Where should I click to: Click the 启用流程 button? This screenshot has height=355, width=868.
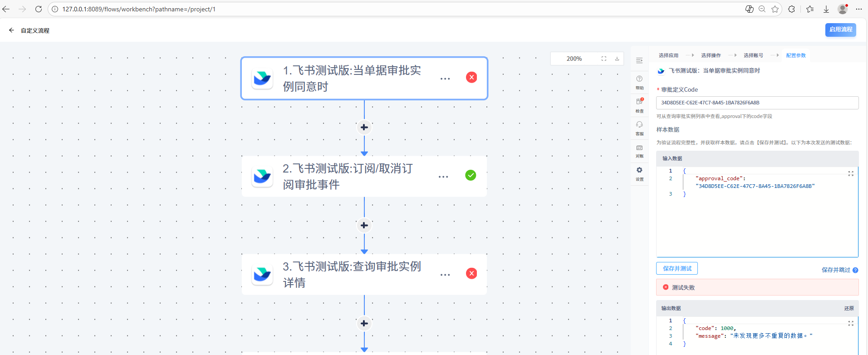840,30
